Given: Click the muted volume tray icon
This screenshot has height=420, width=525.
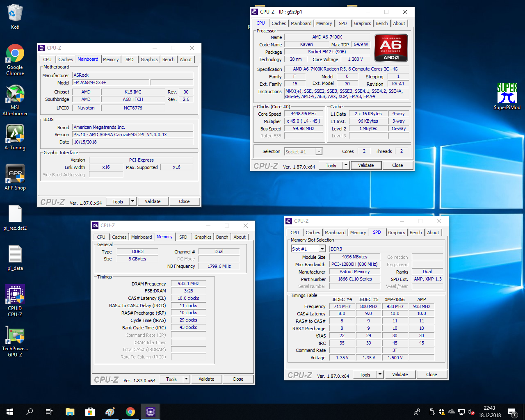Looking at the screenshot, I should [471, 412].
